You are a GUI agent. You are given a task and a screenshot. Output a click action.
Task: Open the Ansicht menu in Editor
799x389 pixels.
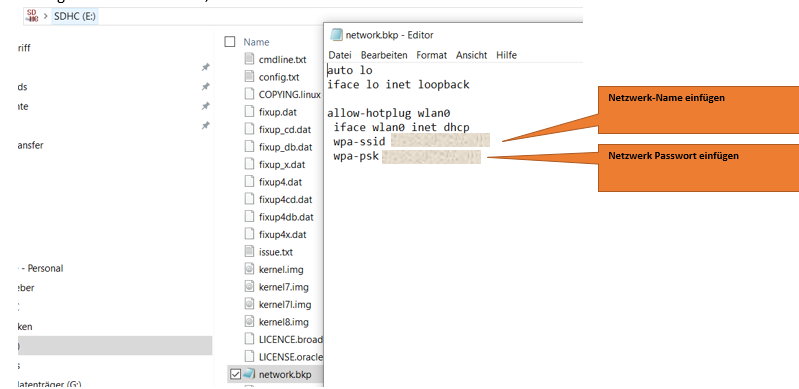(471, 55)
